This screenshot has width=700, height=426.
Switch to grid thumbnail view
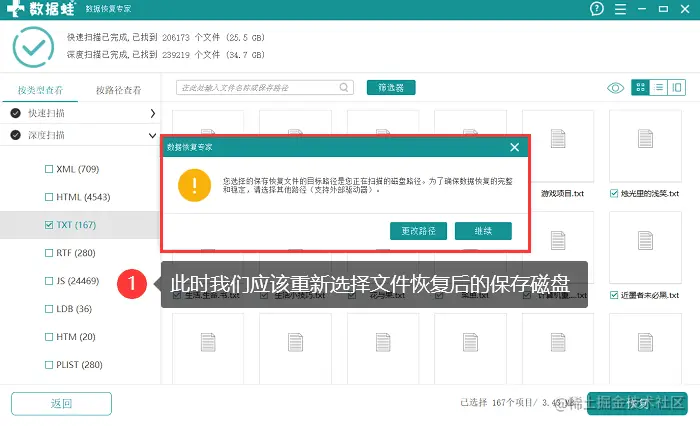[640, 88]
